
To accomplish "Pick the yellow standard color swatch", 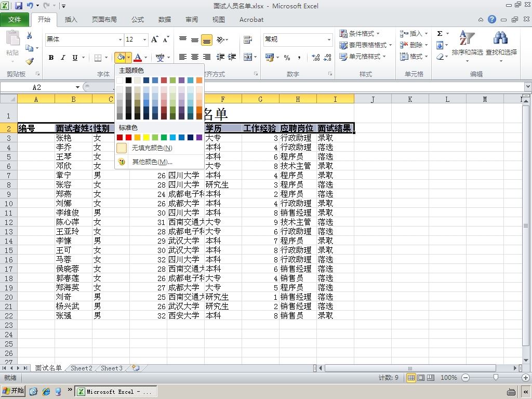I will 146,137.
